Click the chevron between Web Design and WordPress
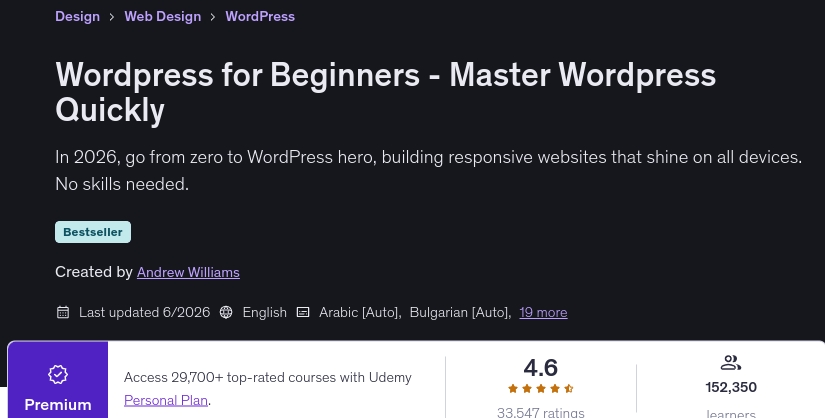Screen dimensions: 825x418 coord(213,17)
